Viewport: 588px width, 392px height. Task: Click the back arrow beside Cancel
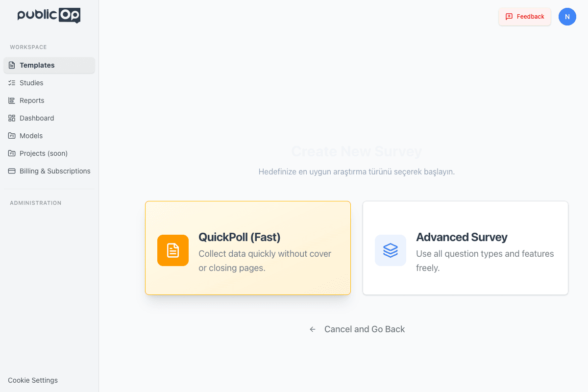click(313, 329)
